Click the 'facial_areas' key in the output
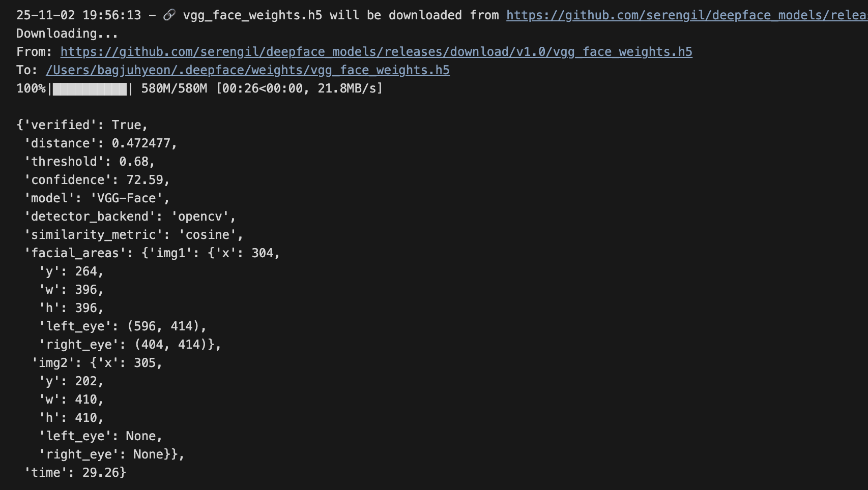Viewport: 868px width, 490px height. point(75,253)
